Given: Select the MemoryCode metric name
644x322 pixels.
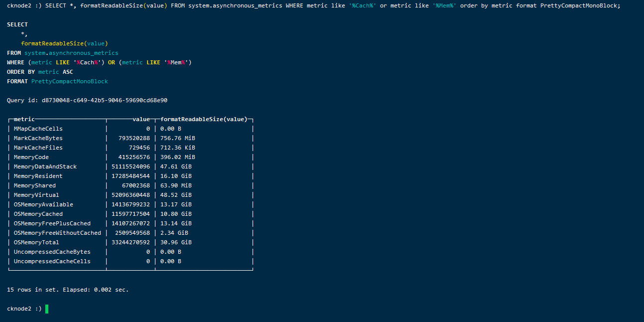Looking at the screenshot, I should 31,157.
